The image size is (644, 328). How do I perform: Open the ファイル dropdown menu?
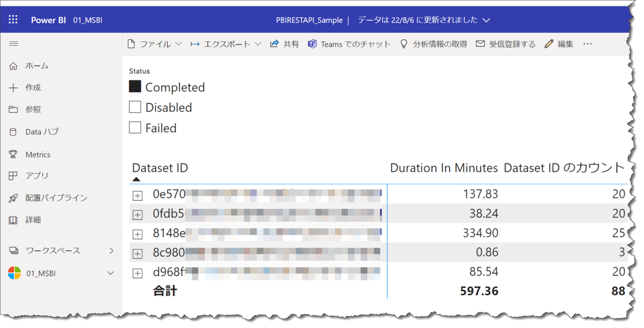click(x=155, y=44)
